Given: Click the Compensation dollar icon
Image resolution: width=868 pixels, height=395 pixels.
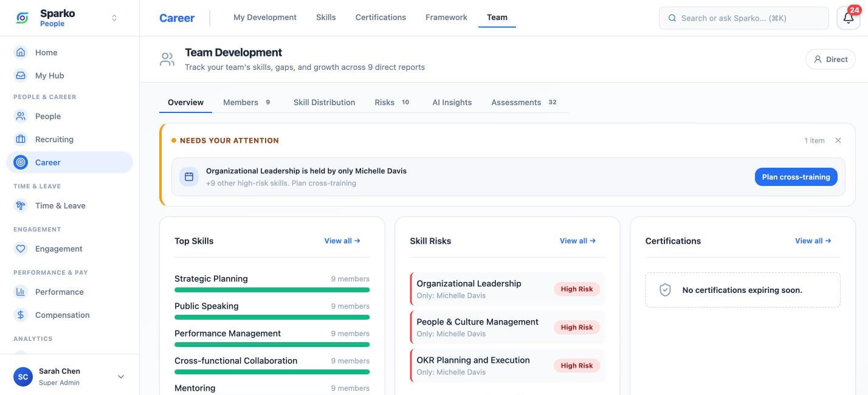Looking at the screenshot, I should 21,315.
